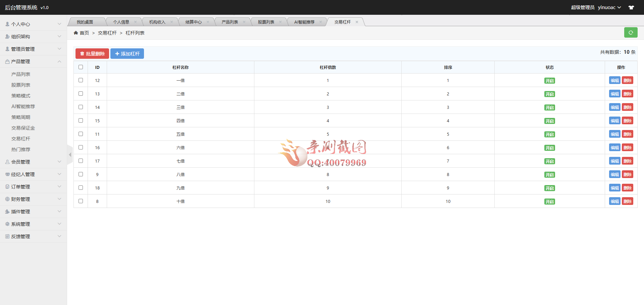Switch to the 股票列表 tab
The height and width of the screenshot is (305, 644).
coord(266,22)
